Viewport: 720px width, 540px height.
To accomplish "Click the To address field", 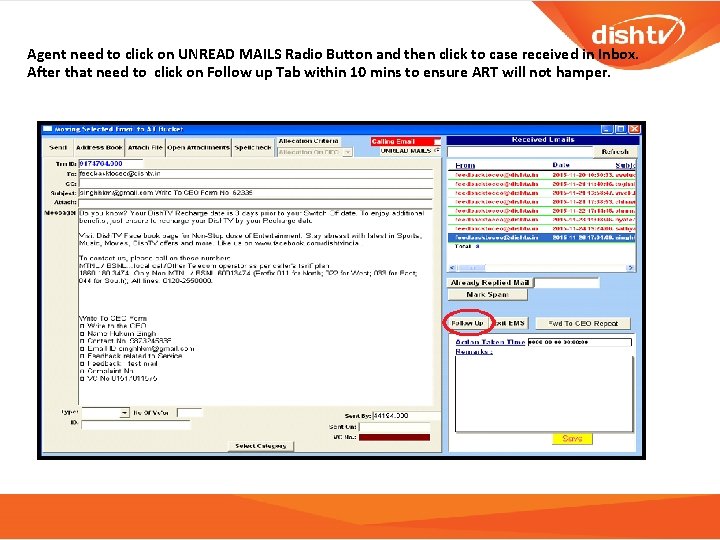I will [x=255, y=174].
